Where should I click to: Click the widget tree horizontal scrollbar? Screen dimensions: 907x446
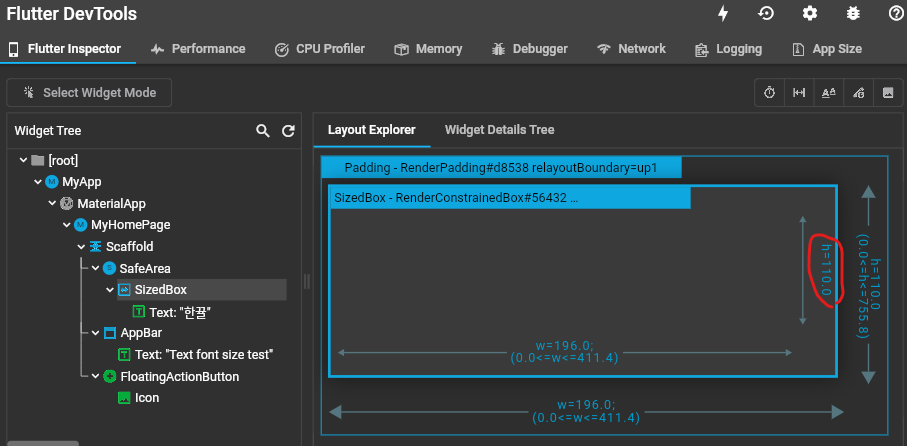pos(43,443)
